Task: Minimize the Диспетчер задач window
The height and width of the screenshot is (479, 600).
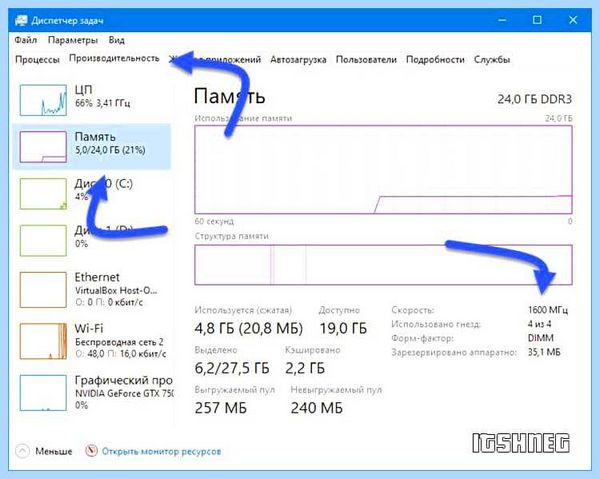Action: coord(502,20)
